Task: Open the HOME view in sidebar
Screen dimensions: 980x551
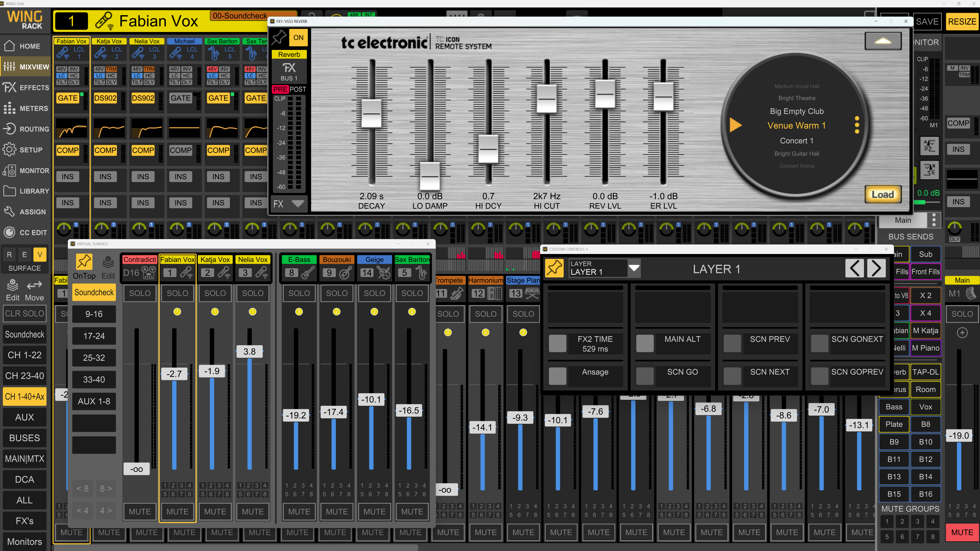Action: point(25,46)
